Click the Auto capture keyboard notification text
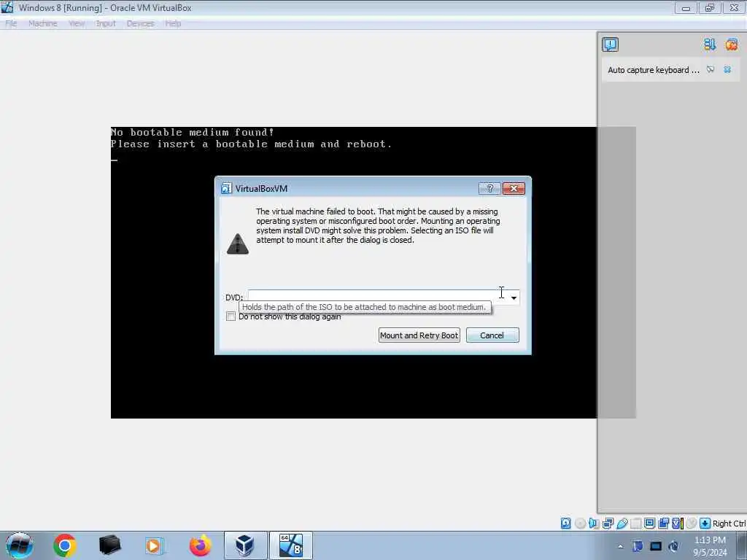 (x=653, y=70)
